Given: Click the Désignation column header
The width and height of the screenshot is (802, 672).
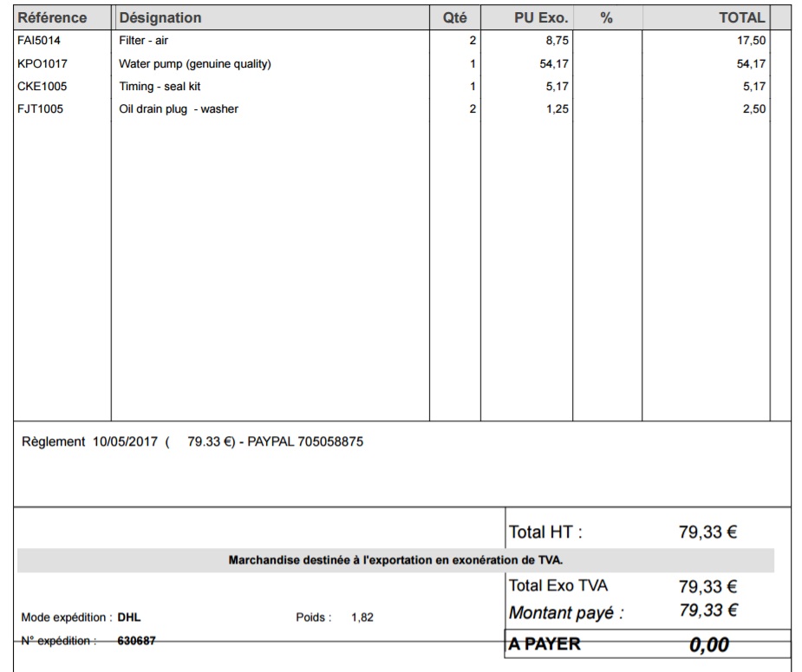Looking at the screenshot, I should pyautogui.click(x=160, y=17).
